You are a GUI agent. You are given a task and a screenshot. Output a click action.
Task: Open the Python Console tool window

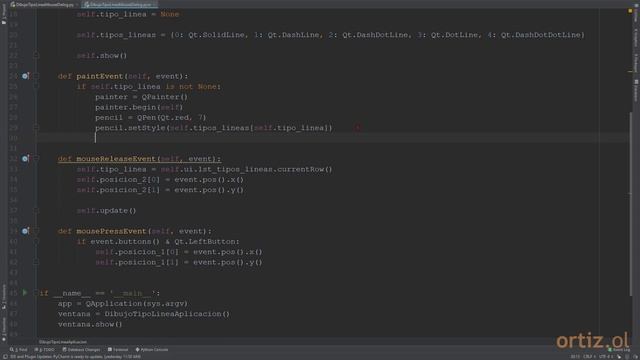point(152,350)
